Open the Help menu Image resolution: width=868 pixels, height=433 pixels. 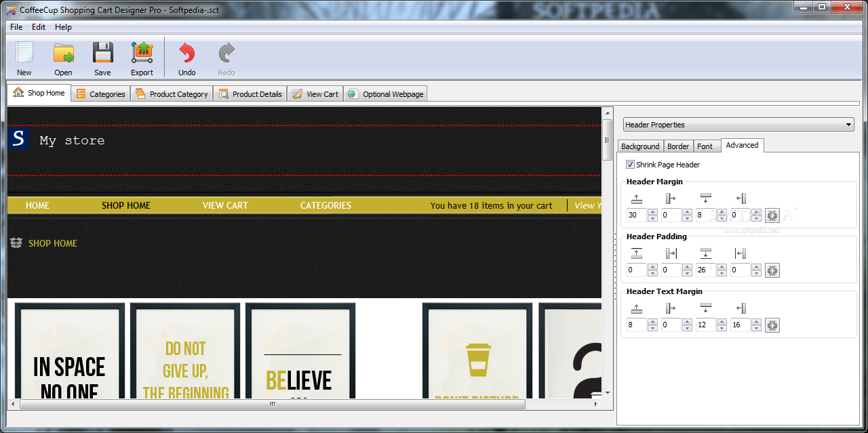click(x=63, y=27)
